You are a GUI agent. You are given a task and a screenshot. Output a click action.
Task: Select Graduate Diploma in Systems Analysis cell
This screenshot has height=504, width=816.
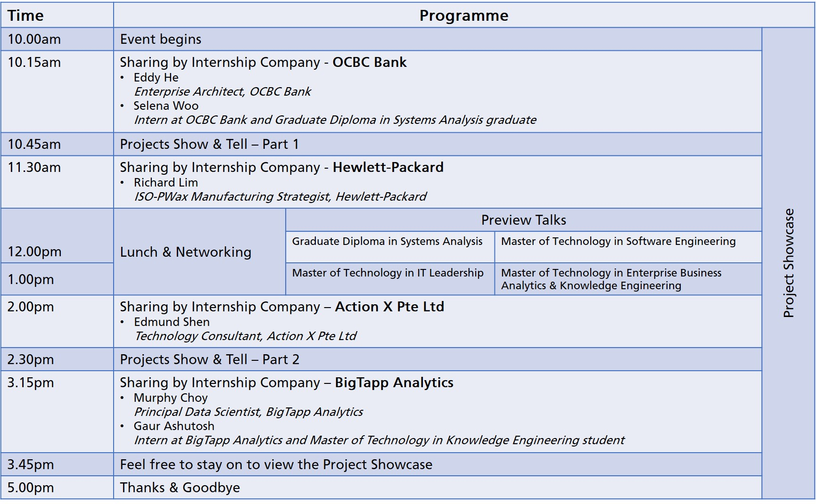pyautogui.click(x=390, y=247)
